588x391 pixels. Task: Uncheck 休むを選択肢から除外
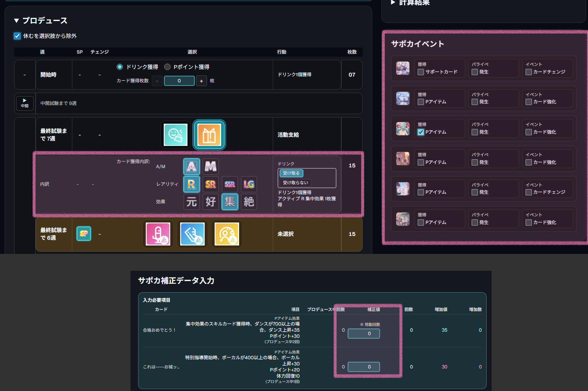pyautogui.click(x=17, y=36)
